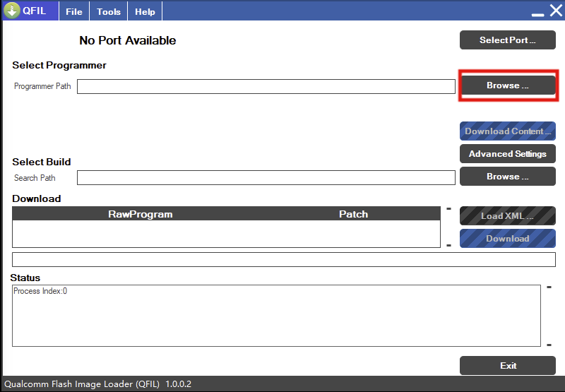Image resolution: width=565 pixels, height=392 pixels.
Task: Click the 'Process Index:0' status line
Action: [x=40, y=291]
